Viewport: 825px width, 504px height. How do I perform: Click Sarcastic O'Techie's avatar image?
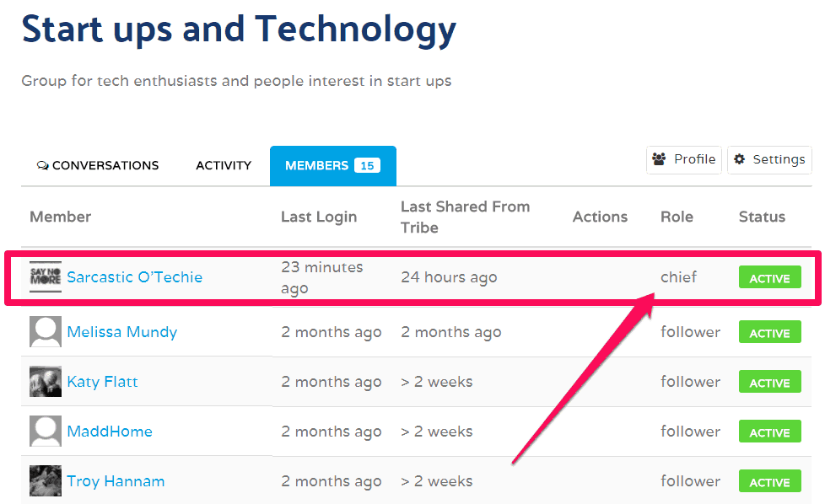pos(46,277)
